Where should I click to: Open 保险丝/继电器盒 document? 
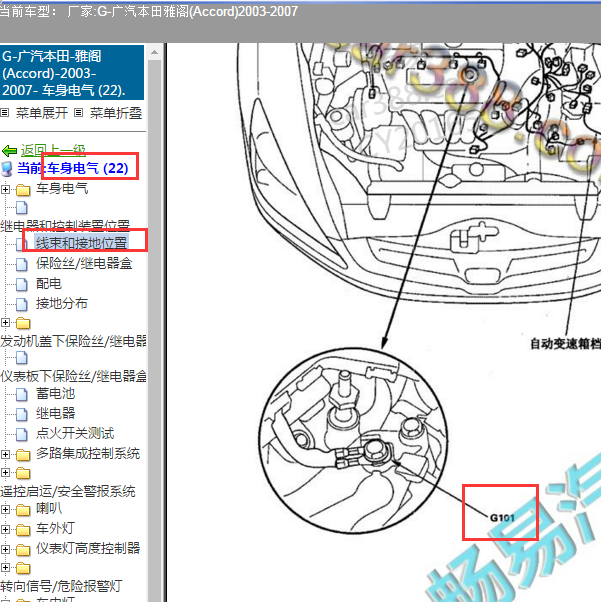[x=84, y=263]
